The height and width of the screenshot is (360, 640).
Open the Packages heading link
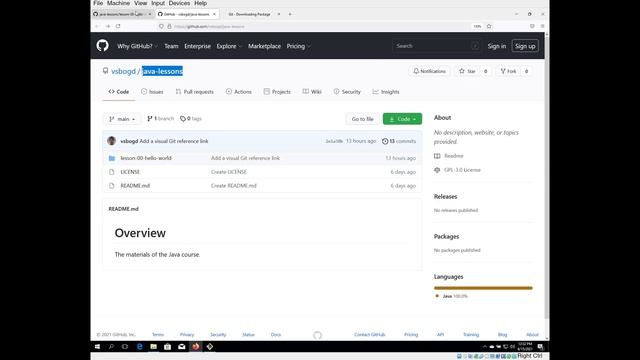[x=446, y=236]
